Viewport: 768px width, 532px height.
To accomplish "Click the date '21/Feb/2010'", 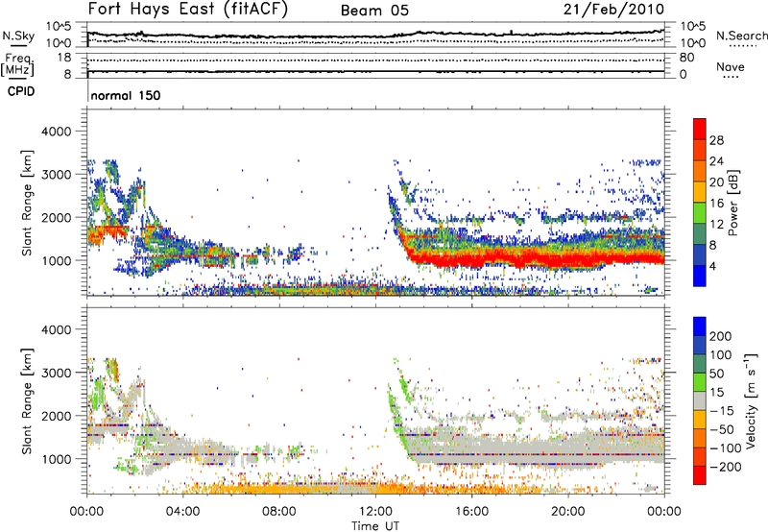I will tap(613, 9).
